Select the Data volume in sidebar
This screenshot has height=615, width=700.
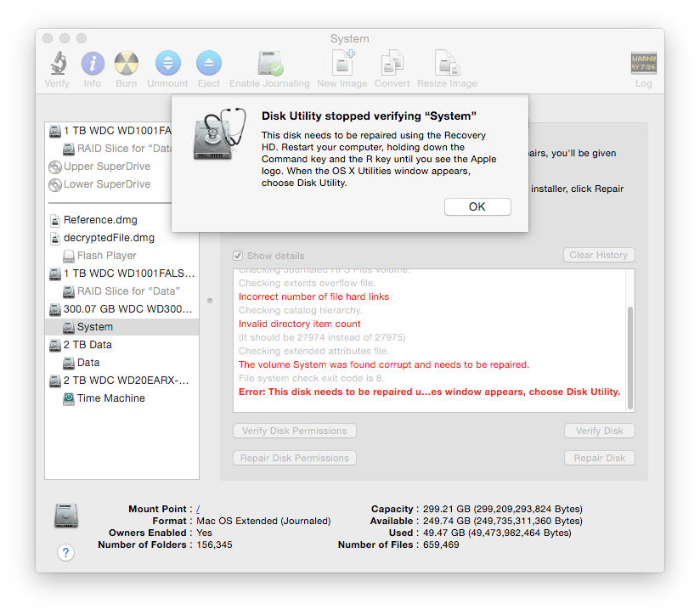[121, 363]
